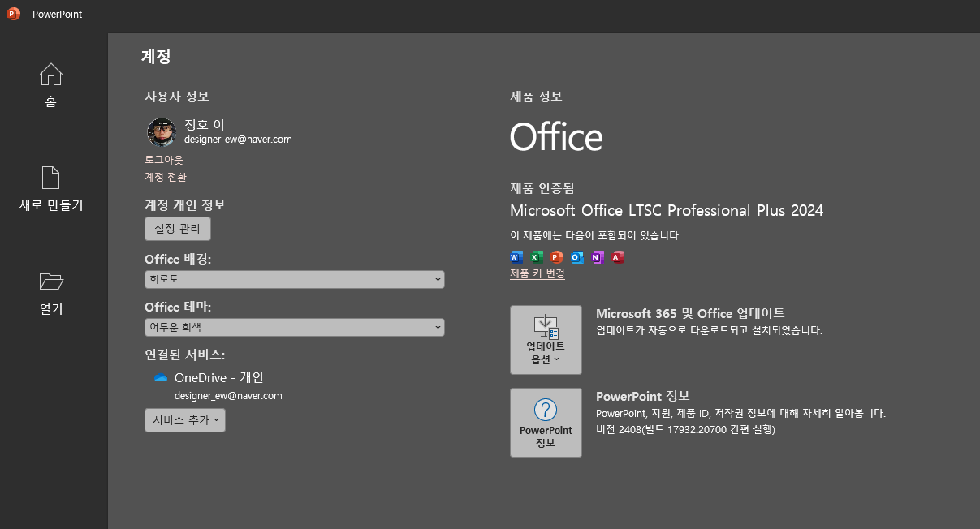Viewport: 980px width, 529px height.
Task: Click the PowerPoint logo in title bar
Action: click(x=14, y=14)
